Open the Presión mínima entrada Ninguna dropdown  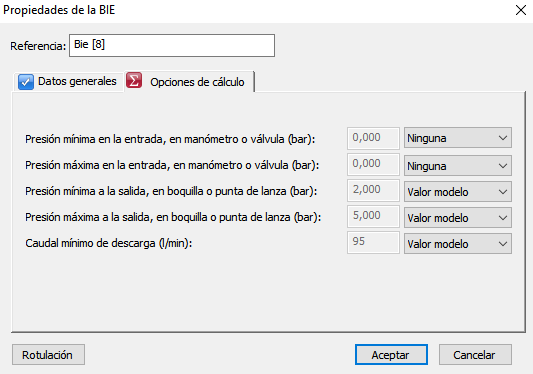point(458,138)
